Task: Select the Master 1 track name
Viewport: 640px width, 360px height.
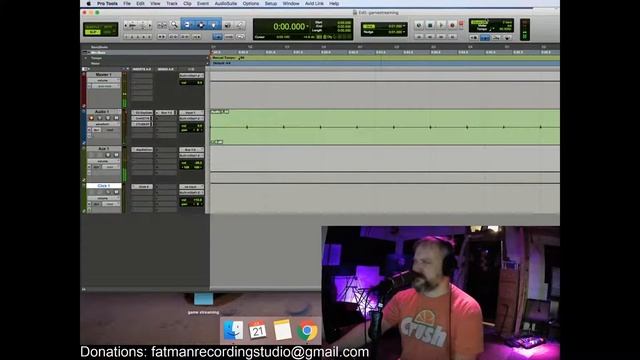Action: point(103,75)
